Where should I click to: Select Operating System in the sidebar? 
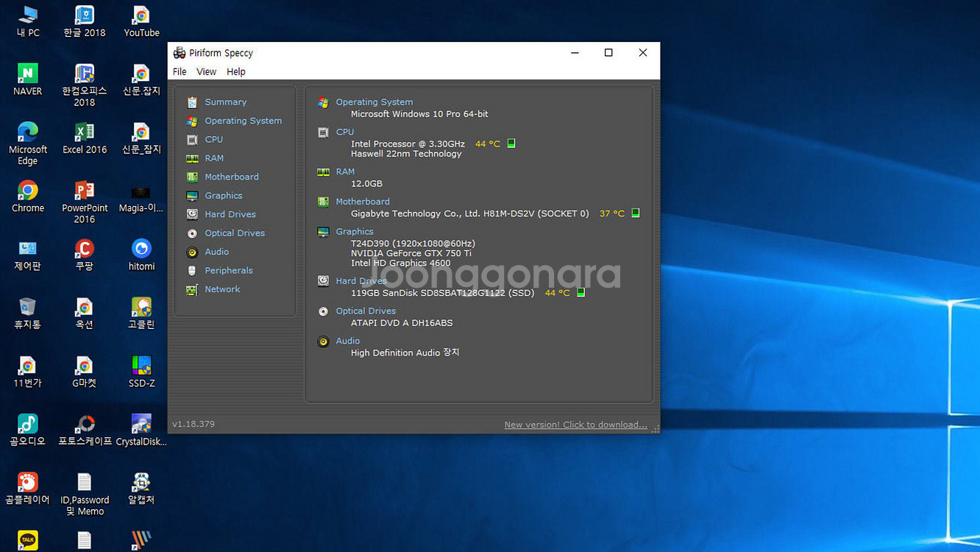pos(243,121)
